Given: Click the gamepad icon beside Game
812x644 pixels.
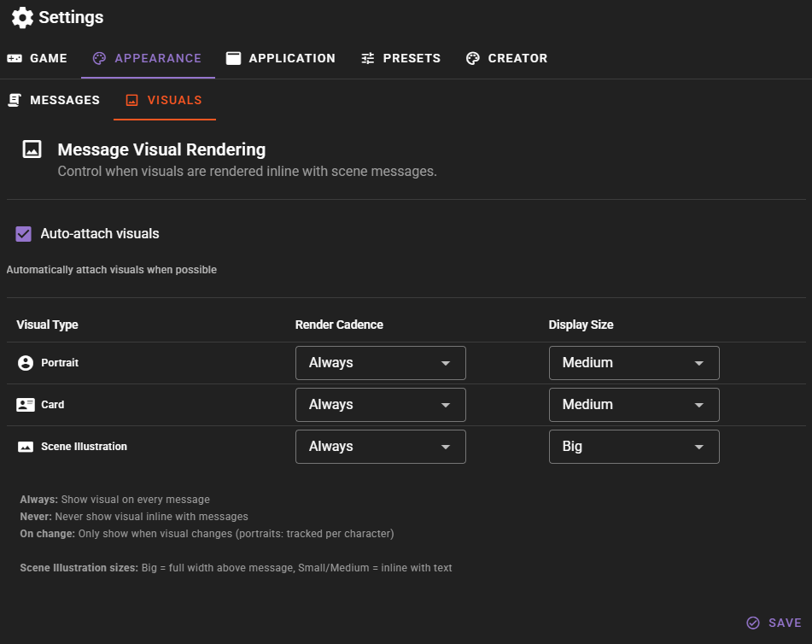Looking at the screenshot, I should (15, 58).
